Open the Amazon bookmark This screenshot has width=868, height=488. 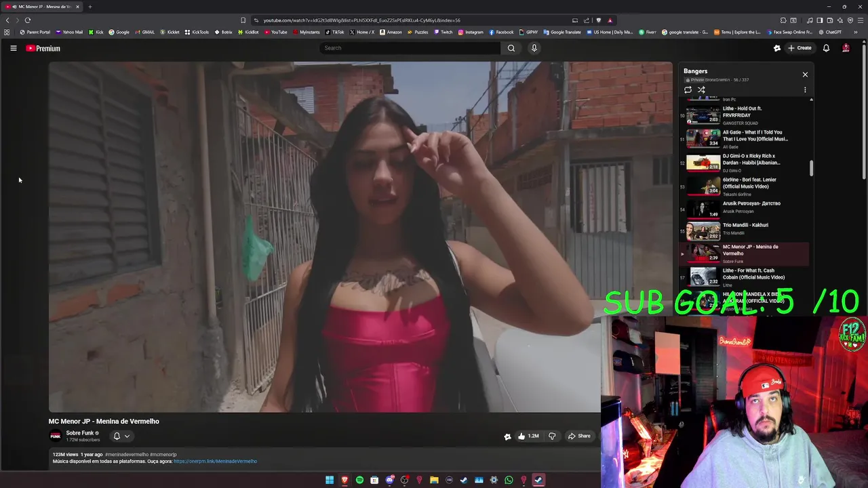pyautogui.click(x=391, y=32)
